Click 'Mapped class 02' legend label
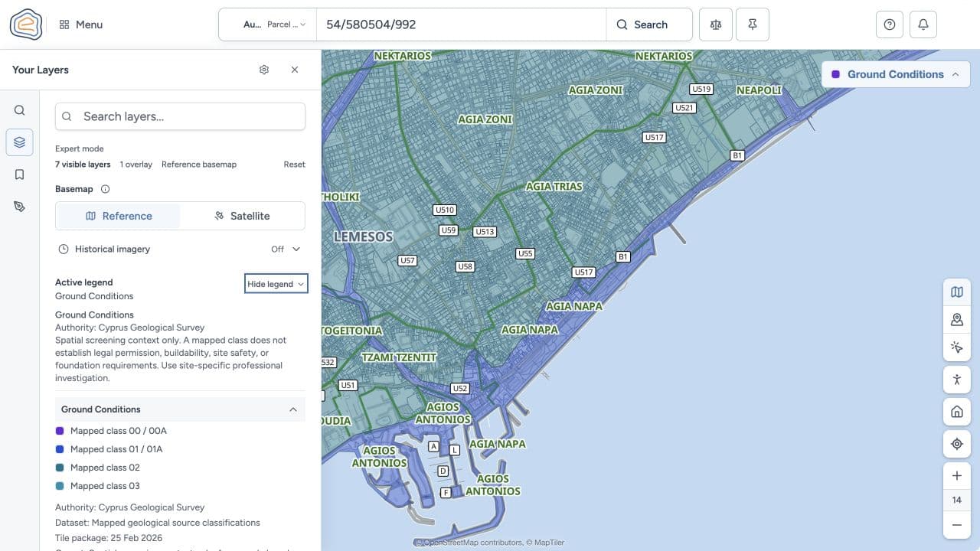The image size is (980, 551). 105,468
